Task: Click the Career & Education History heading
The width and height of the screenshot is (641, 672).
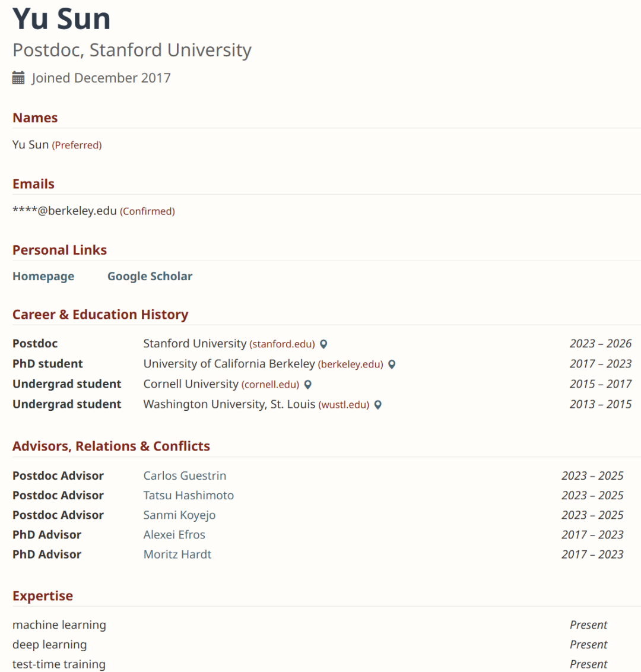Action: [100, 315]
